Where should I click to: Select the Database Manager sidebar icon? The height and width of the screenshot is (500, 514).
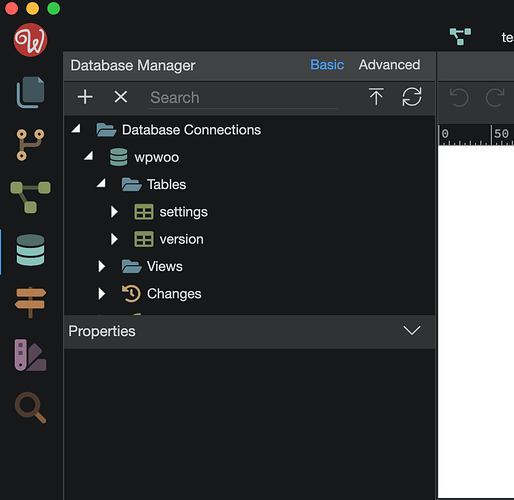30,250
